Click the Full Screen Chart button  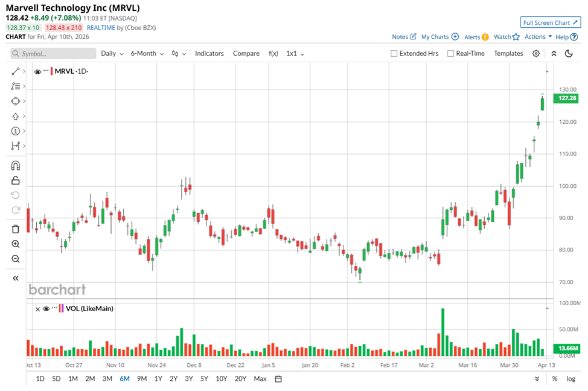click(551, 22)
